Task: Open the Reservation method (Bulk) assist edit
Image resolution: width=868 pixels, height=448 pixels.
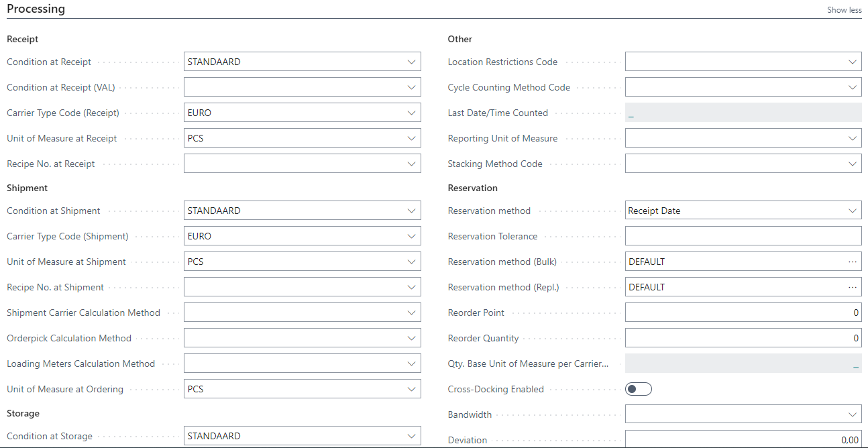Action: [853, 261]
